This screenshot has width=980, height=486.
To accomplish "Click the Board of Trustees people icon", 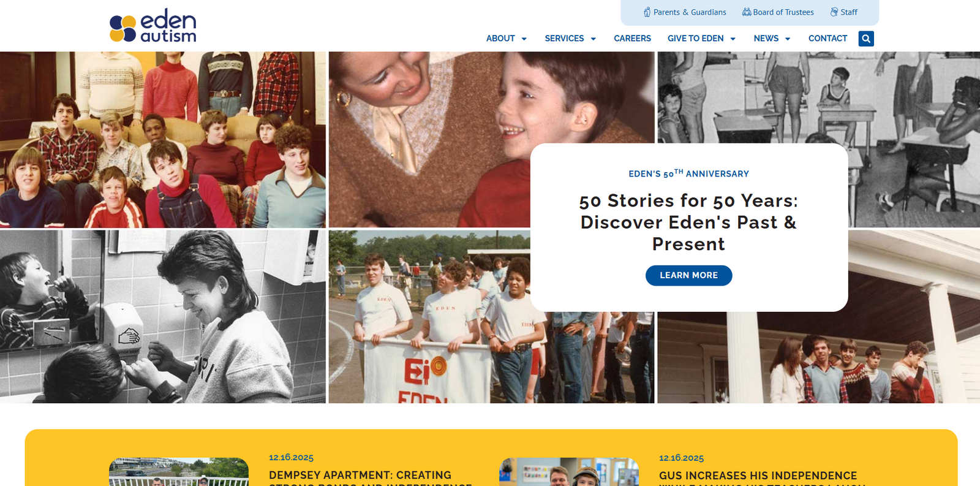I will pyautogui.click(x=747, y=12).
